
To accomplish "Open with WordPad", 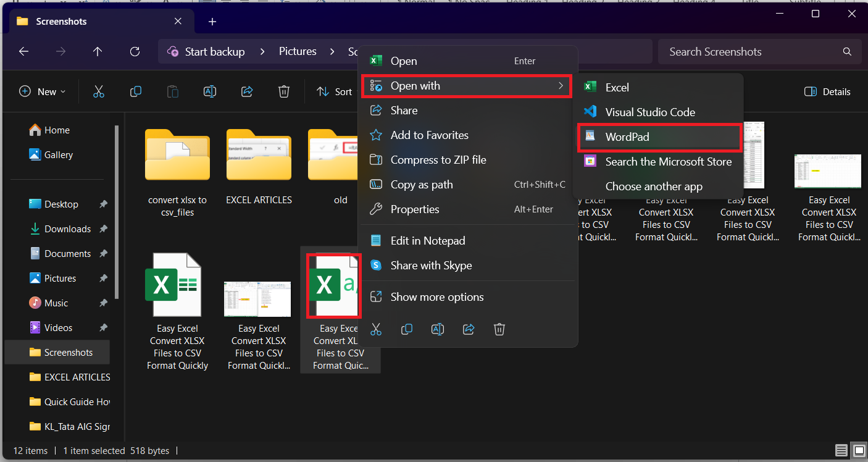I will coord(658,137).
